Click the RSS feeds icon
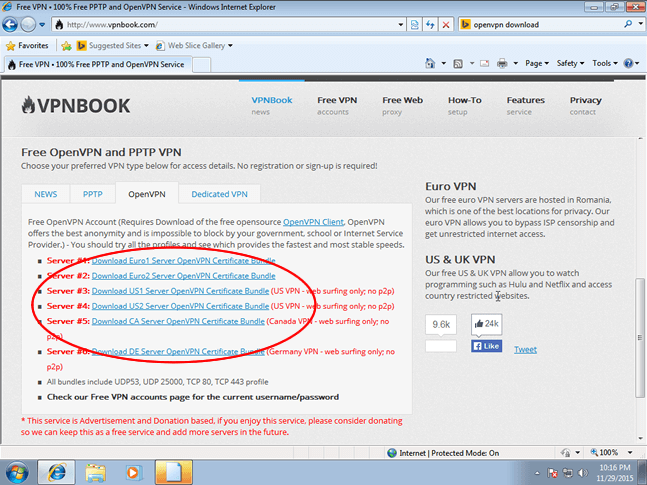Image resolution: width=647 pixels, height=485 pixels. pyautogui.click(x=458, y=64)
